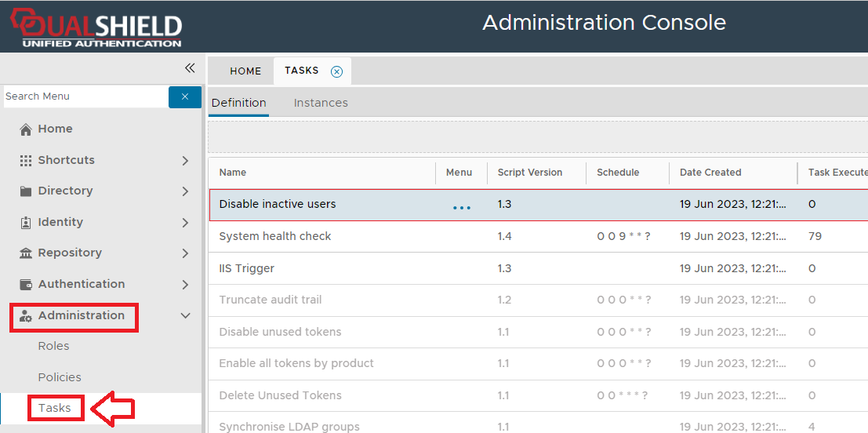
Task: Open Policies under Administration
Action: click(x=60, y=377)
